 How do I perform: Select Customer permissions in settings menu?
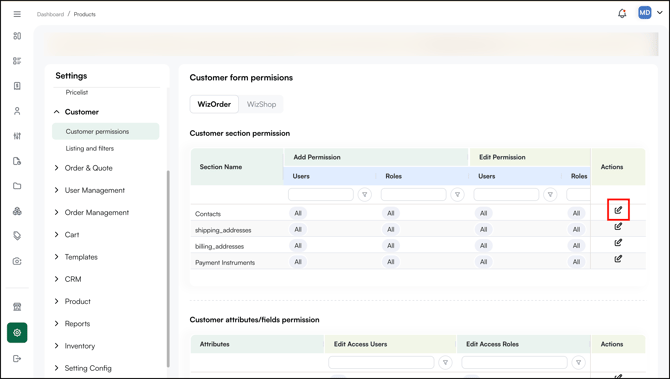pyautogui.click(x=106, y=131)
